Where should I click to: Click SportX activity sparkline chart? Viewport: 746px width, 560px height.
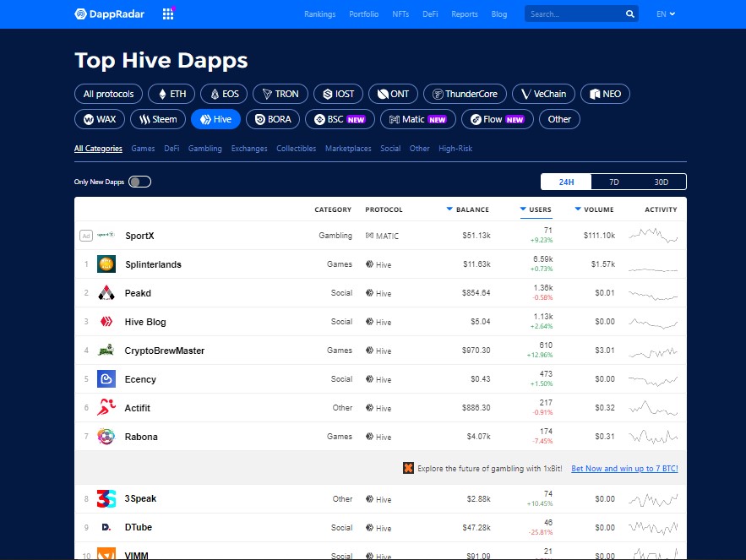coord(653,235)
